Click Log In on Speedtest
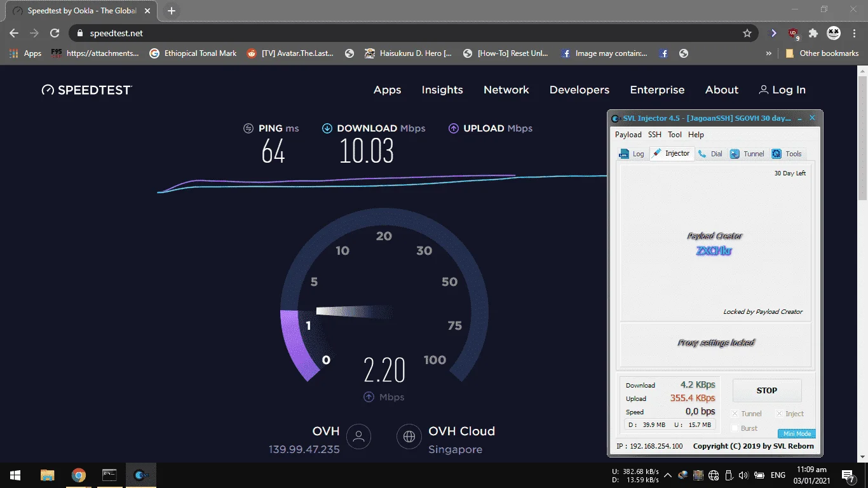 click(782, 90)
